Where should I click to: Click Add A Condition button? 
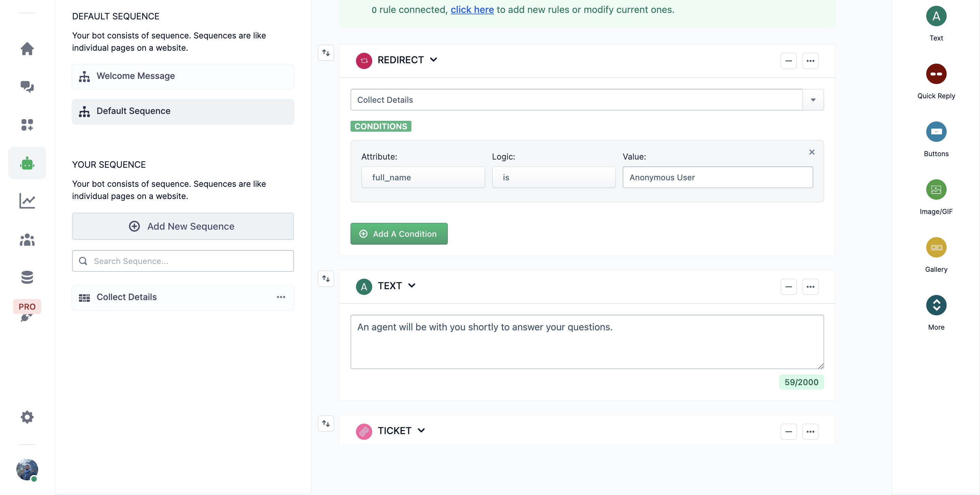(398, 234)
